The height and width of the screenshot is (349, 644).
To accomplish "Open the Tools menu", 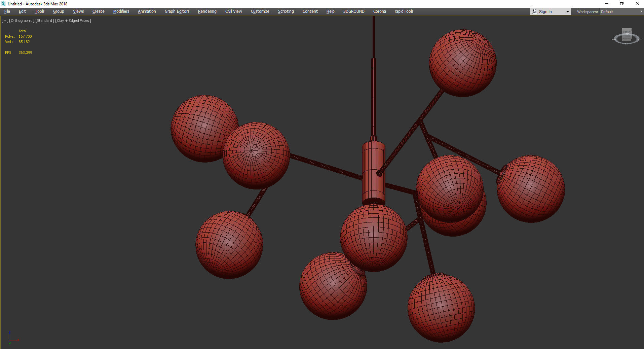I will (x=40, y=11).
